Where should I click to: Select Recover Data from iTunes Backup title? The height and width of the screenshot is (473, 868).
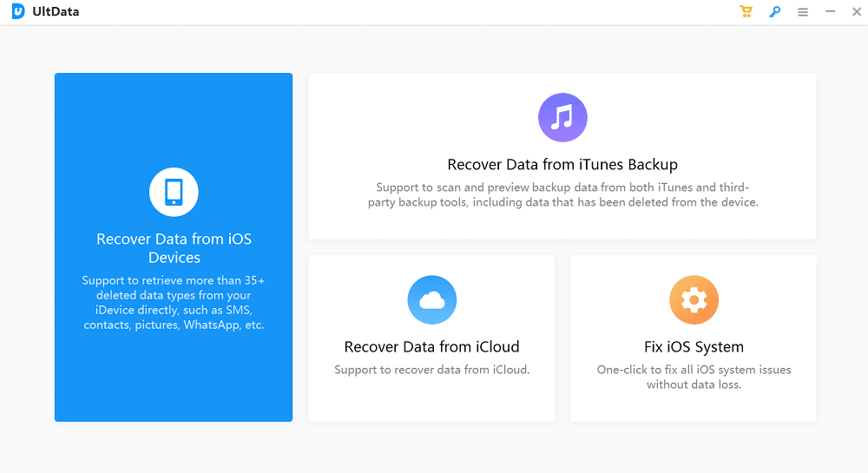click(562, 165)
